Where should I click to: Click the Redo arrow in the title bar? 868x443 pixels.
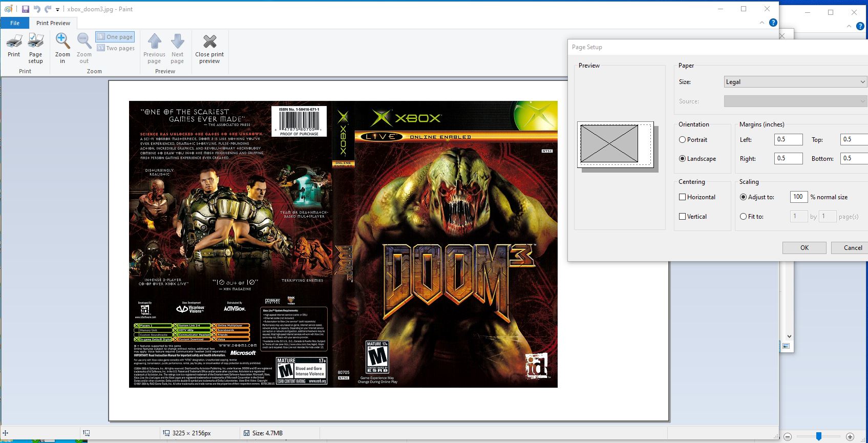coord(48,9)
